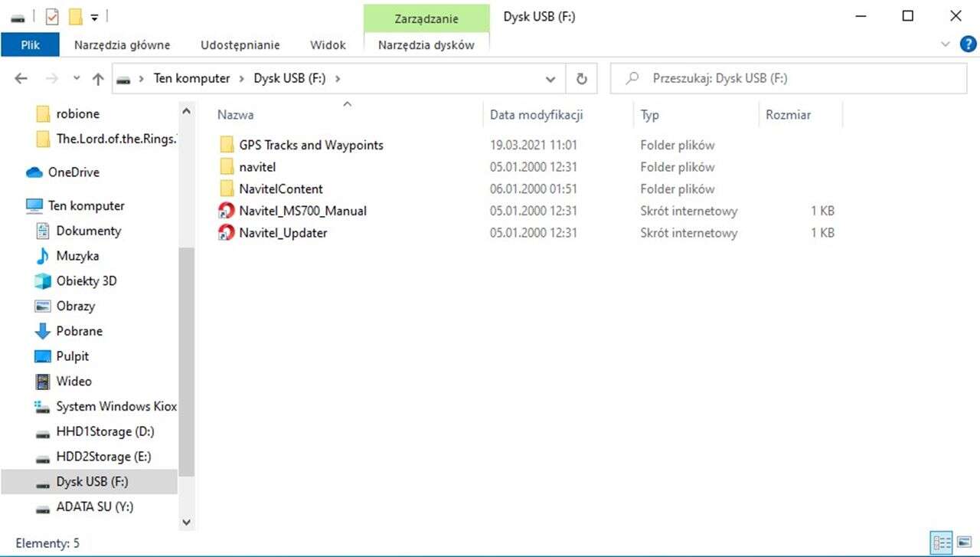Click the Back navigation arrow
The image size is (980, 557).
(21, 79)
